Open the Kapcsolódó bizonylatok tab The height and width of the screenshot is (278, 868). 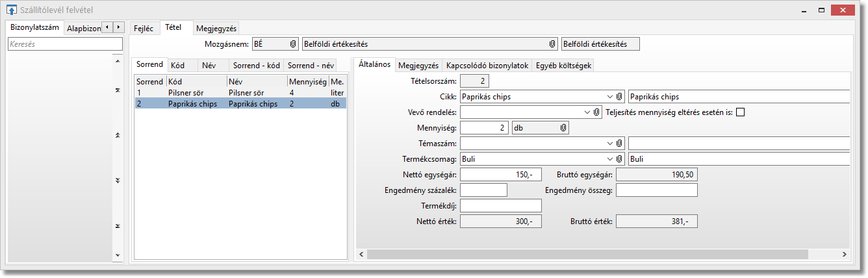(x=487, y=66)
